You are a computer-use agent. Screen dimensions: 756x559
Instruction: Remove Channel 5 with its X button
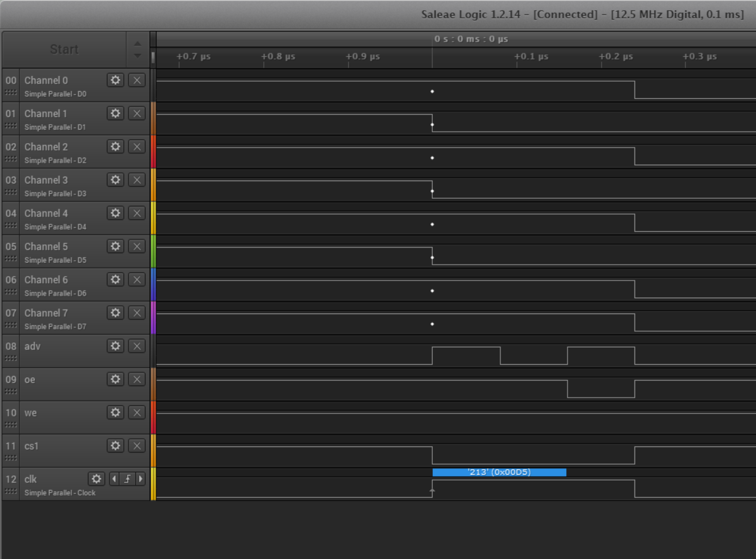pos(137,246)
